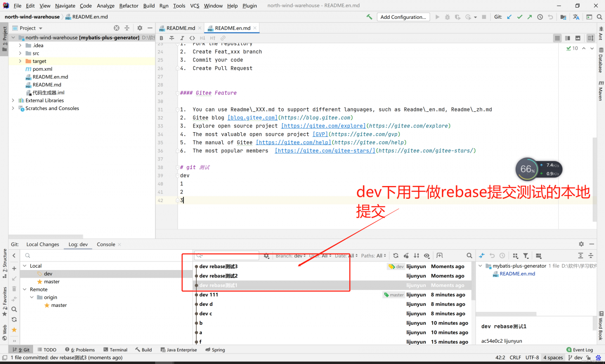Viewport: 605px width, 364px height.
Task: Click Add Configuration button
Action: click(x=403, y=17)
